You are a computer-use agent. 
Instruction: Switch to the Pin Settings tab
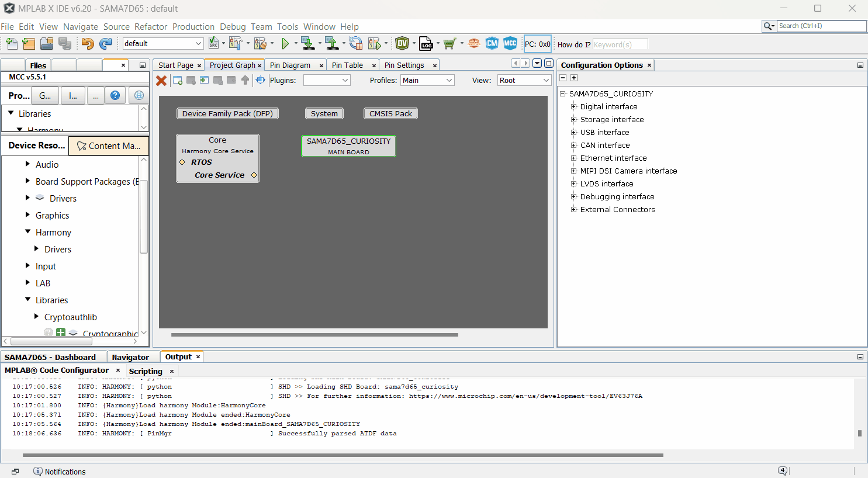[x=404, y=65]
